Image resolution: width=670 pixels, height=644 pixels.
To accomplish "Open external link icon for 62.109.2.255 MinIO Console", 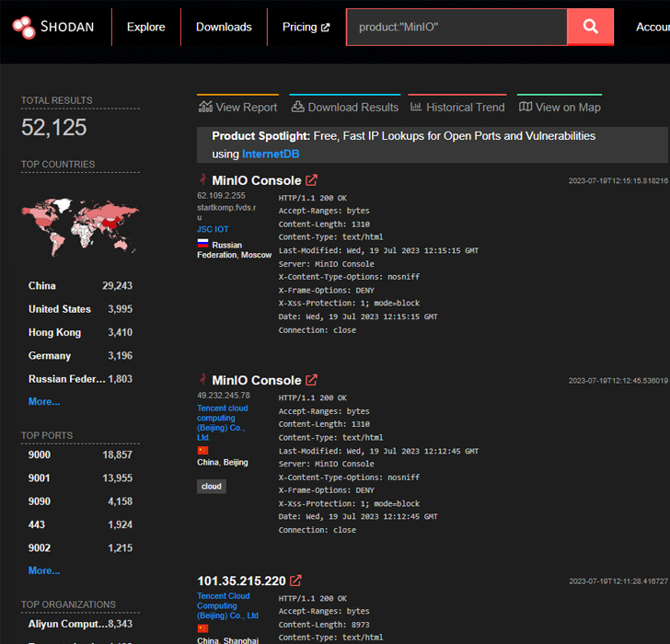I will (x=311, y=180).
